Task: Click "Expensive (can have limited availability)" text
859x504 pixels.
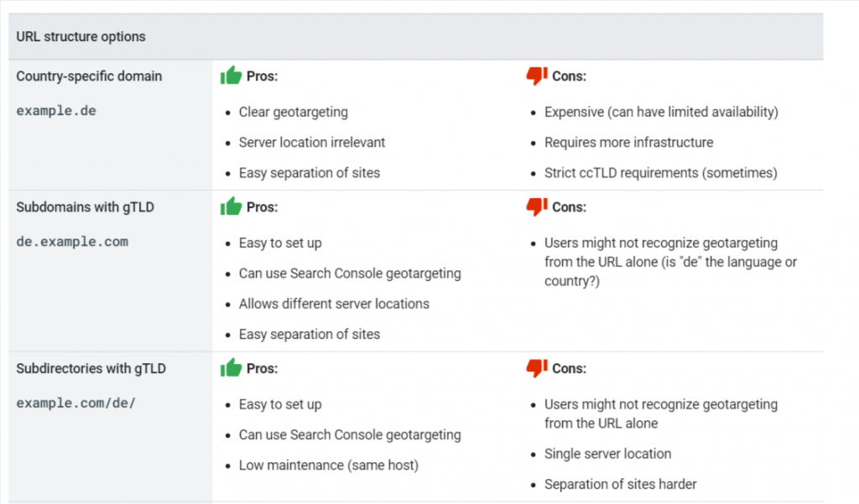Action: tap(661, 112)
